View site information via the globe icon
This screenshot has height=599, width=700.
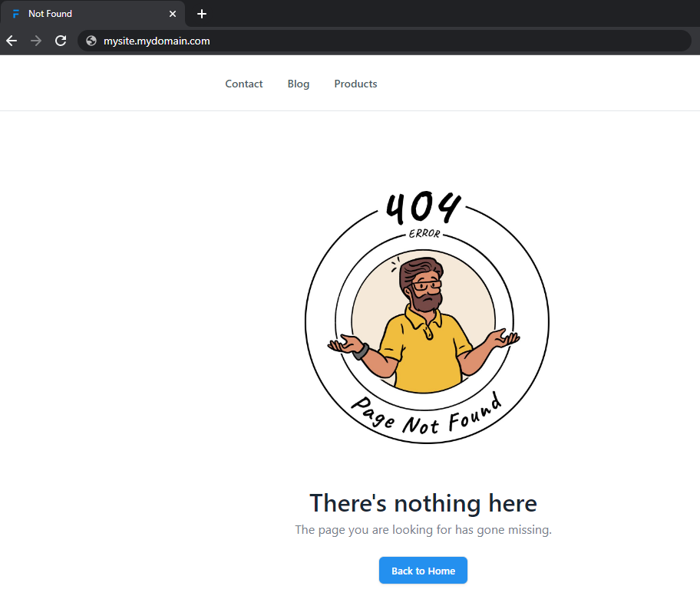[x=91, y=41]
